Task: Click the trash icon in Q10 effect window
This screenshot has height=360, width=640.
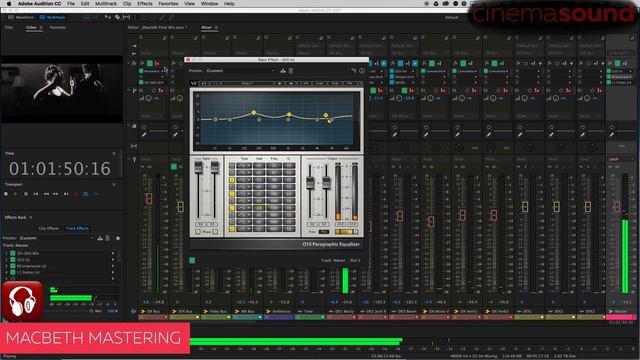Action: (x=291, y=71)
